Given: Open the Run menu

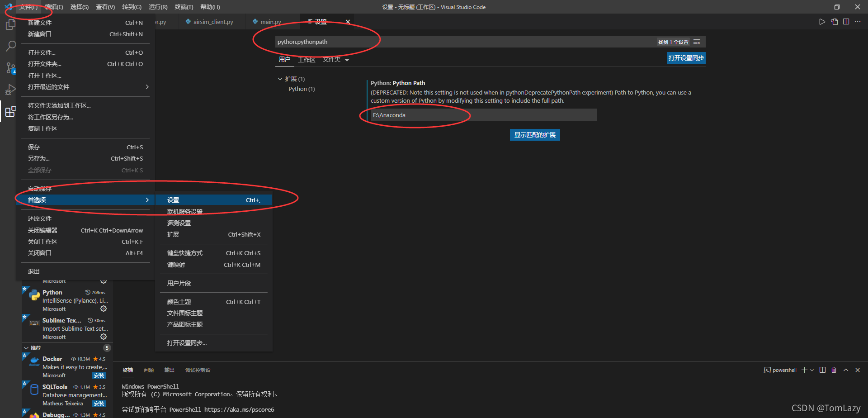Looking at the screenshot, I should click(x=158, y=7).
